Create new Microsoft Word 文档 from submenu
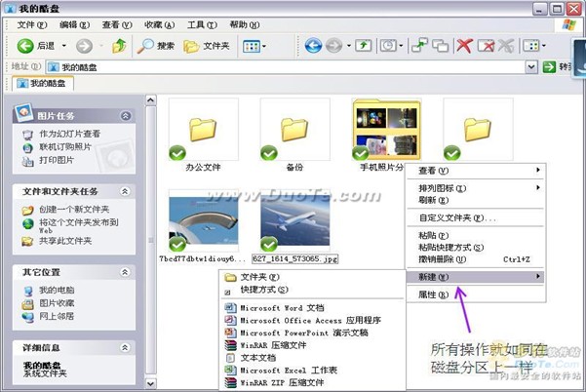586x392 pixels. [x=312, y=308]
